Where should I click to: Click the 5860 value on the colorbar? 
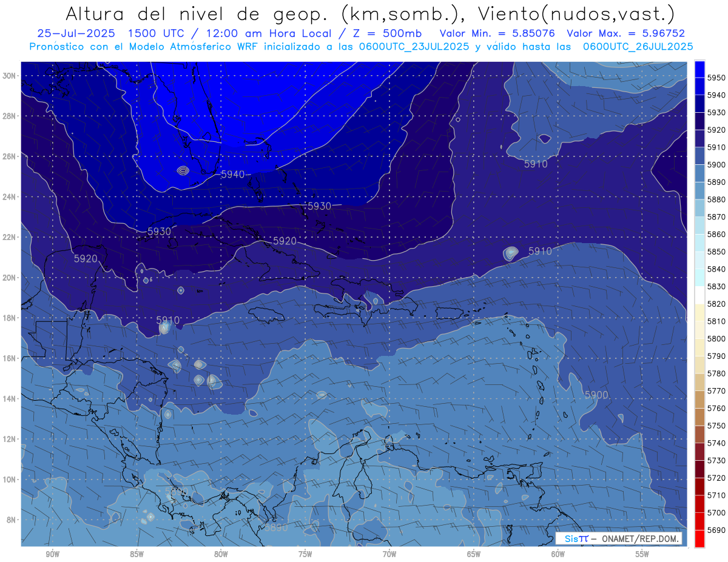tap(716, 234)
